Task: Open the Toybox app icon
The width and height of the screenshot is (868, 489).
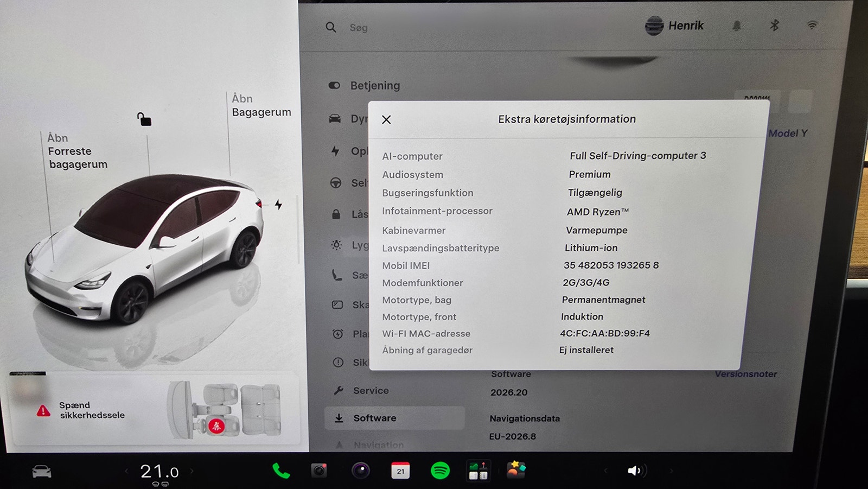Action: 516,469
